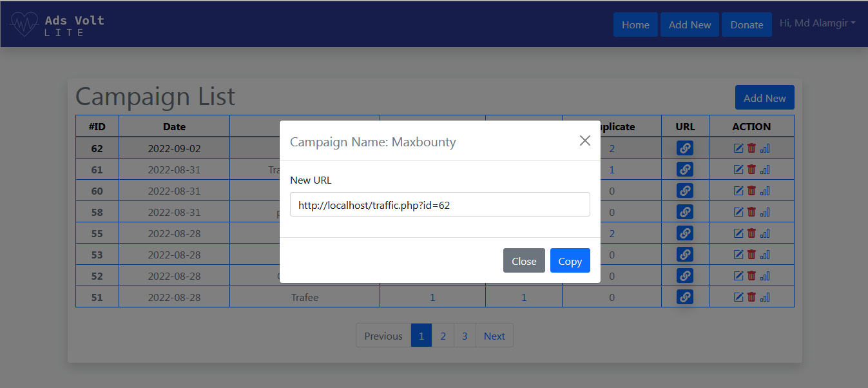Click Add New in the top navbar

pyautogui.click(x=690, y=24)
